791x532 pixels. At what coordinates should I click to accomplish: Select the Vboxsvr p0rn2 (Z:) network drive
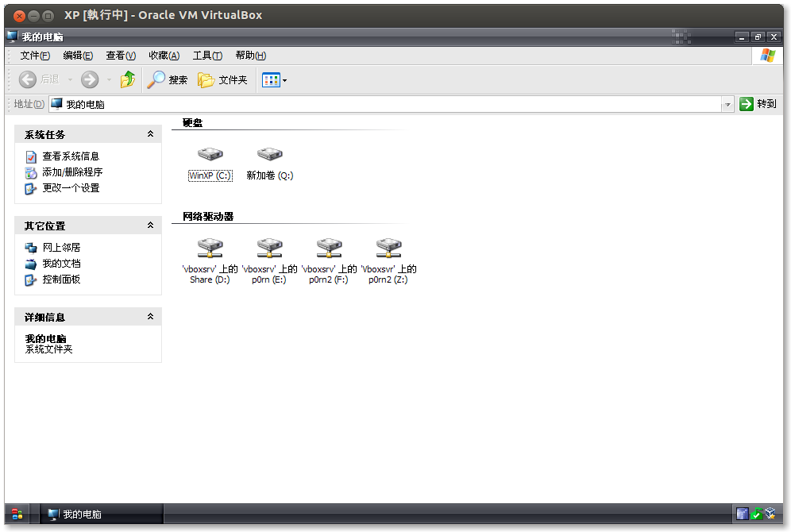tap(388, 248)
